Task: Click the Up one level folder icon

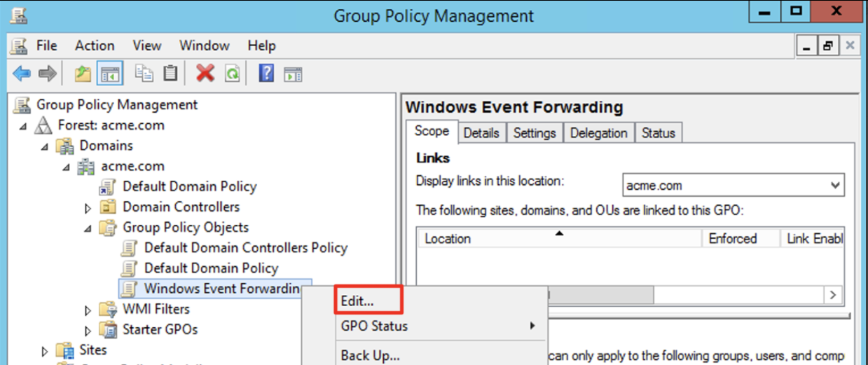Action: click(x=83, y=73)
